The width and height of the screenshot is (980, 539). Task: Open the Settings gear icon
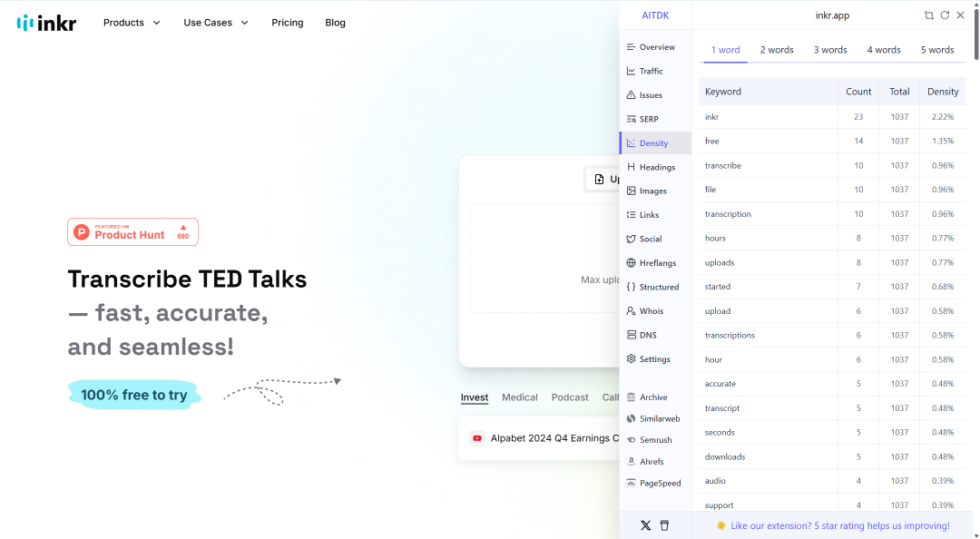pos(632,359)
